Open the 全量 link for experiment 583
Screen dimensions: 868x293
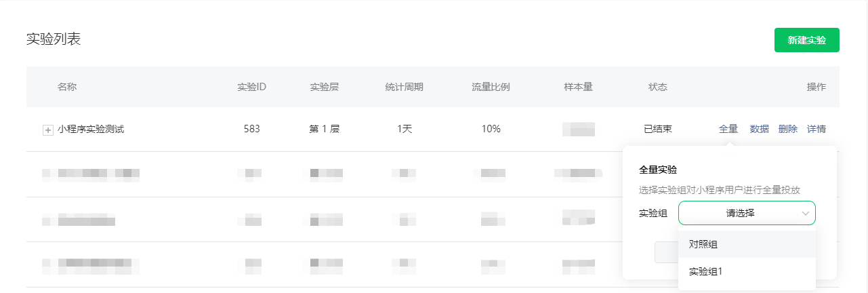(x=728, y=129)
